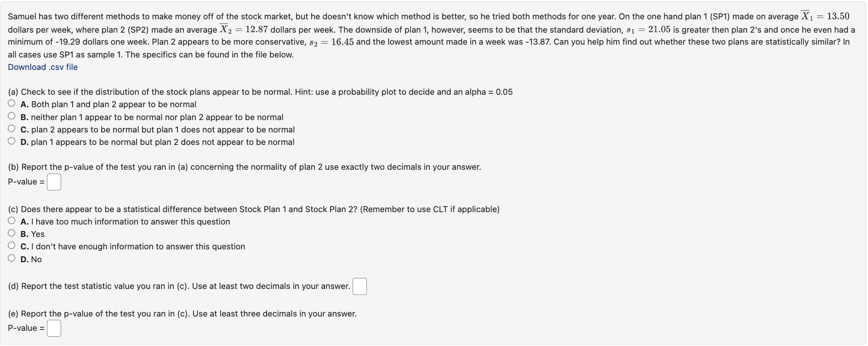Activate the empty box after part (d) prompt

coord(360,286)
